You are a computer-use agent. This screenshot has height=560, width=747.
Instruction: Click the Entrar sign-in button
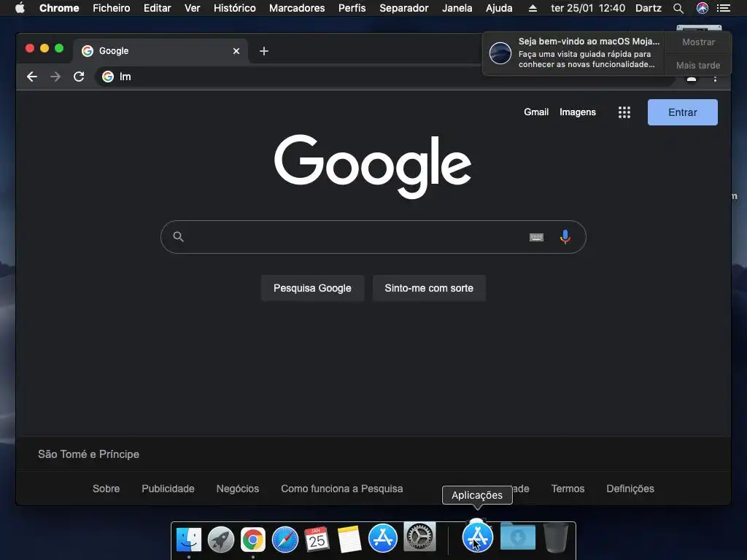click(682, 112)
